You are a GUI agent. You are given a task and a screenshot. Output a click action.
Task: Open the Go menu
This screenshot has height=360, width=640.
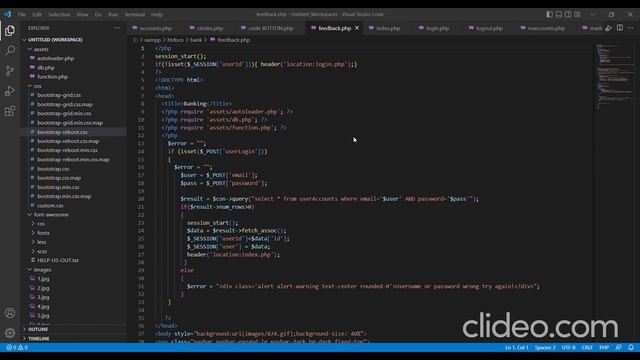coord(98,14)
